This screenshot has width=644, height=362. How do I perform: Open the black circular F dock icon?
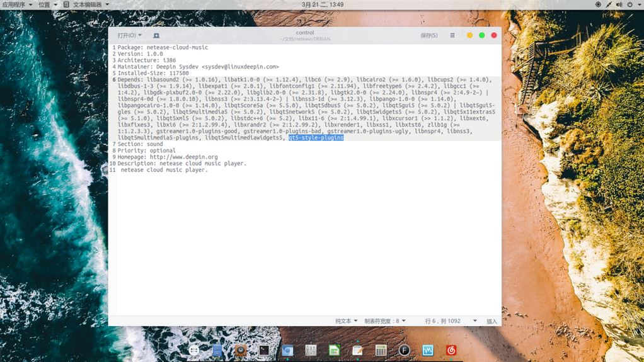click(x=404, y=350)
